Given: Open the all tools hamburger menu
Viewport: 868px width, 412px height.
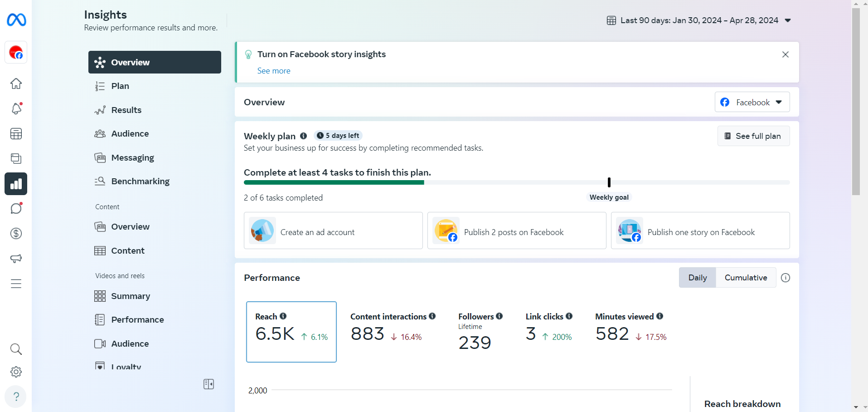Looking at the screenshot, I should pos(16,284).
